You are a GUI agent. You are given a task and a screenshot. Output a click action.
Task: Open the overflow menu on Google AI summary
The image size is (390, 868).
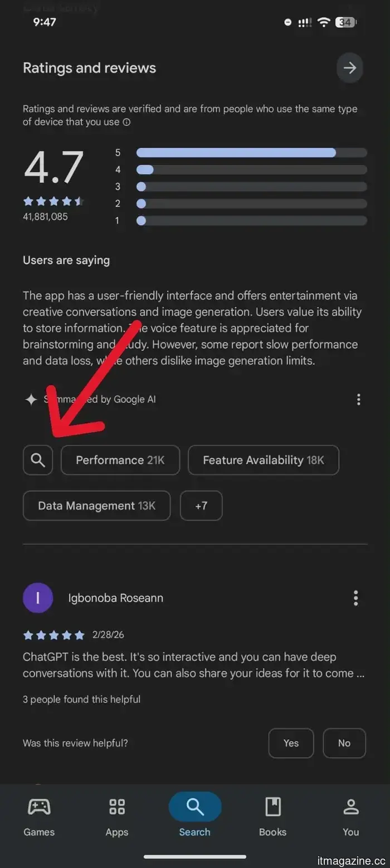tap(359, 399)
